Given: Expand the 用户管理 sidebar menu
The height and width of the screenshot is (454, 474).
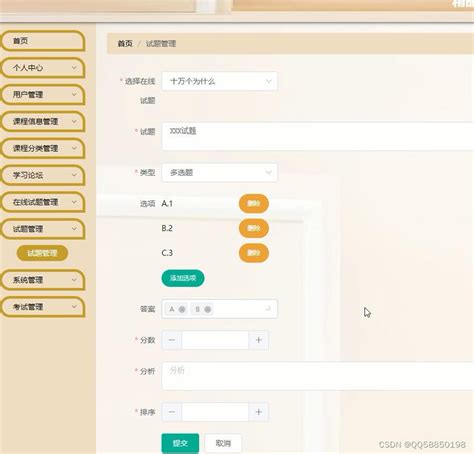Looking at the screenshot, I should pyautogui.click(x=43, y=95).
